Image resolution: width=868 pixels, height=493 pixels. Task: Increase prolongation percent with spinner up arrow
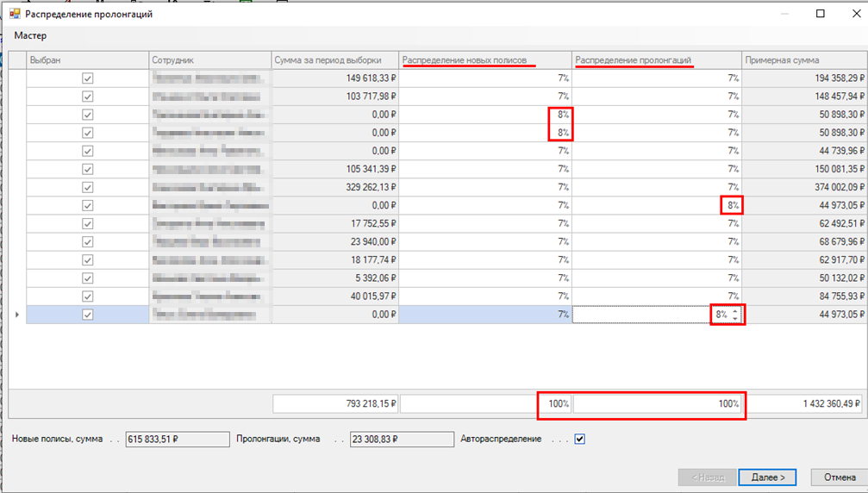click(x=734, y=312)
